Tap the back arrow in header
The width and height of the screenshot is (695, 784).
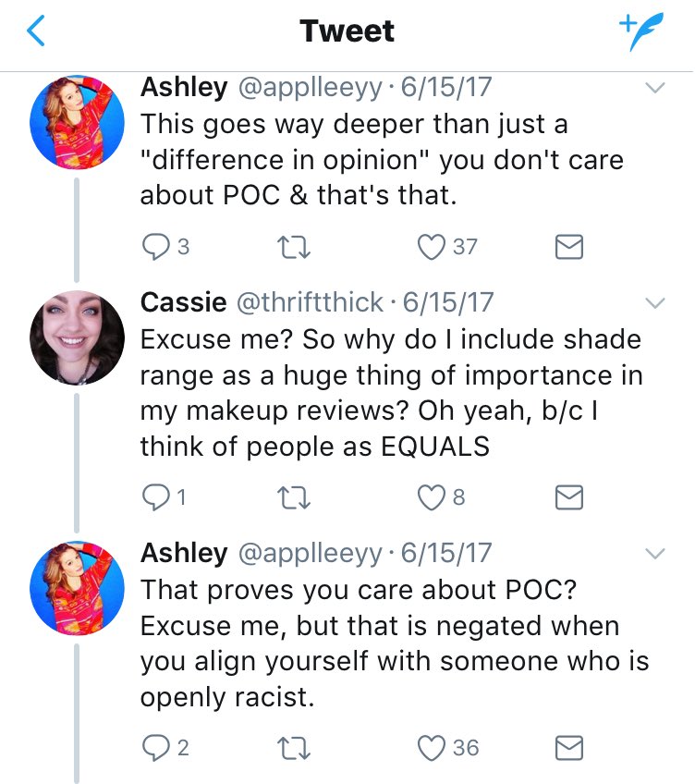pos(36,31)
